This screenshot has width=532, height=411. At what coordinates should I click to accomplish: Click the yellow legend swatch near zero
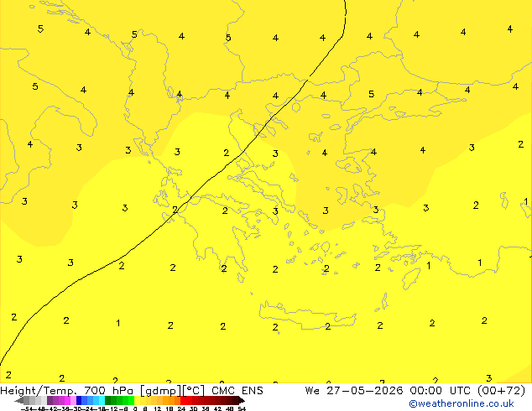tap(137, 400)
